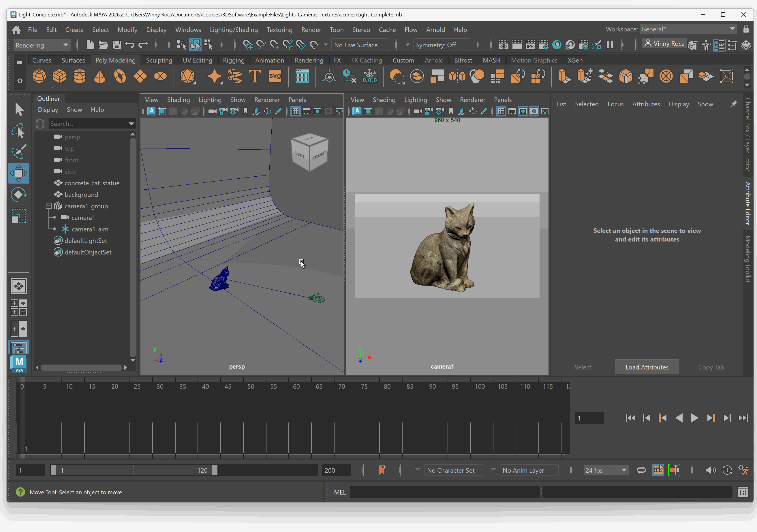Toggle timeline loop playback mode
Image resolution: width=757 pixels, height=532 pixels.
pos(641,470)
